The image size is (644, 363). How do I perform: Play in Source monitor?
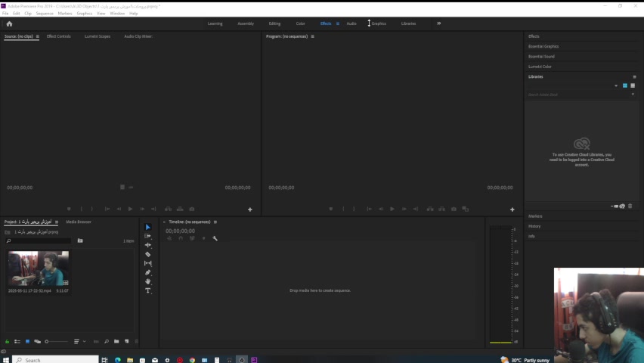[130, 209]
